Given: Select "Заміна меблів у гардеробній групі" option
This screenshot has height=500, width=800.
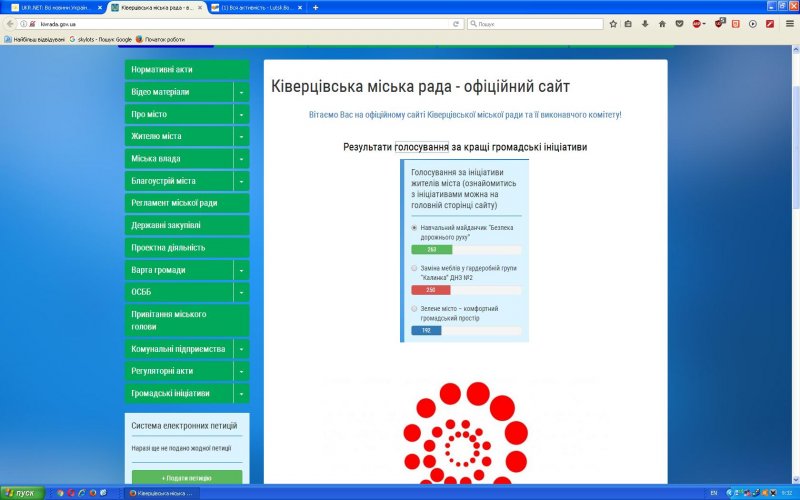Looking at the screenshot, I should pos(415,269).
